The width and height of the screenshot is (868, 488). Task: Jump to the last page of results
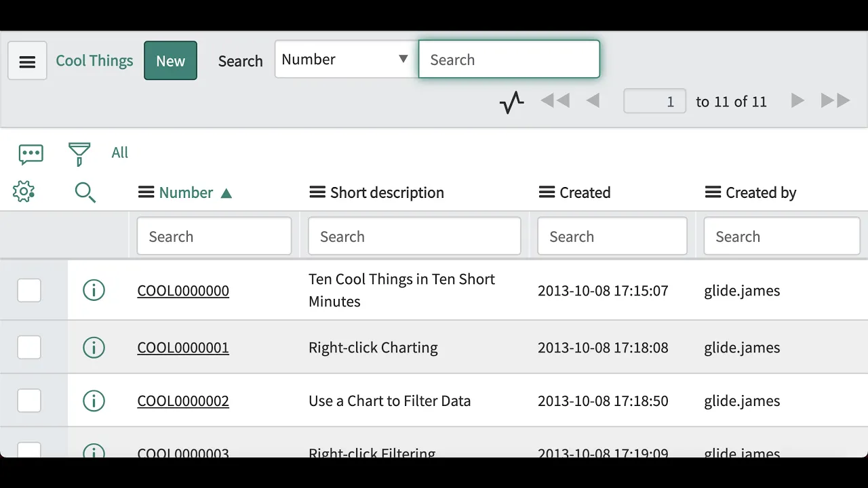[835, 101]
